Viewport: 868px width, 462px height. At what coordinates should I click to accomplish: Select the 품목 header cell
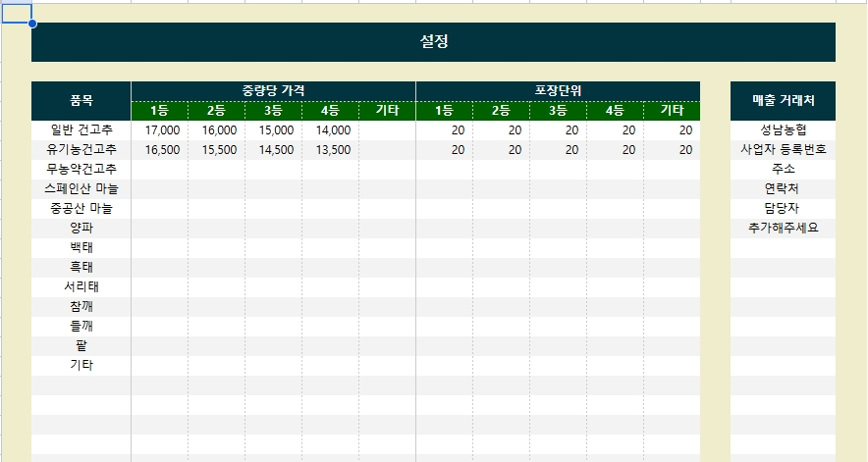tap(81, 101)
